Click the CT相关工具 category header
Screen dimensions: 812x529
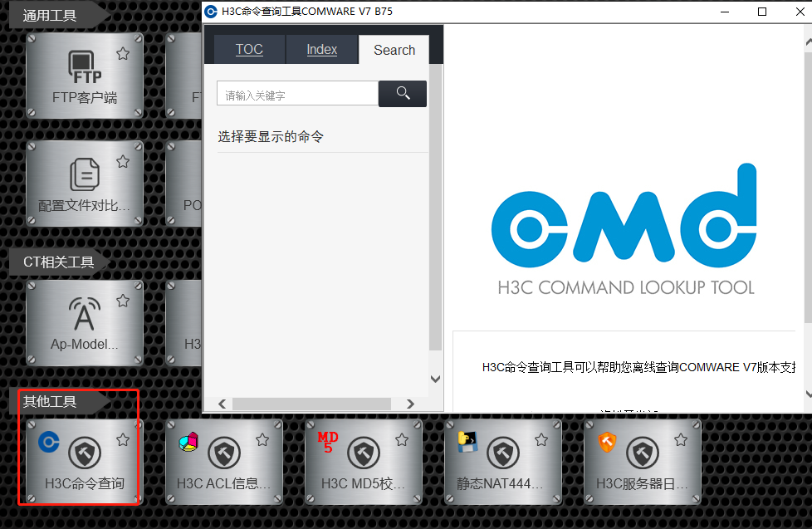pos(58,262)
